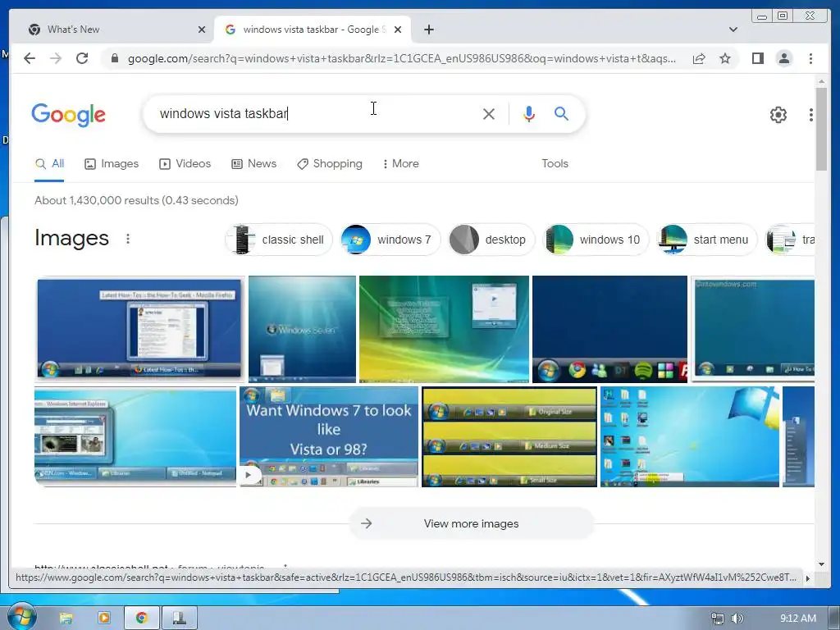Launch Windows Media Player from taskbar

104,619
